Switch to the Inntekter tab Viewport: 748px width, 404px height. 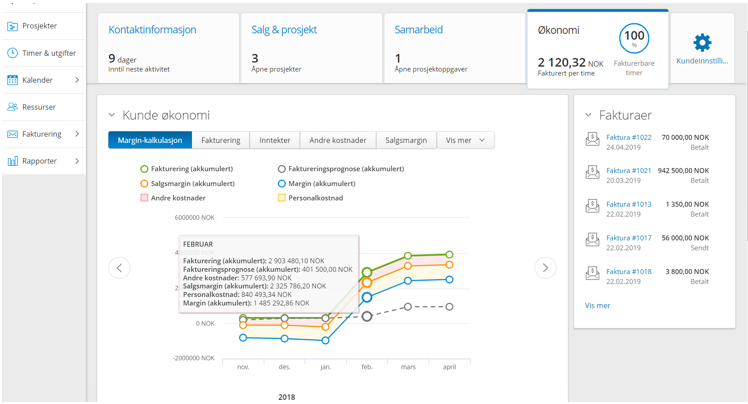pyautogui.click(x=275, y=141)
